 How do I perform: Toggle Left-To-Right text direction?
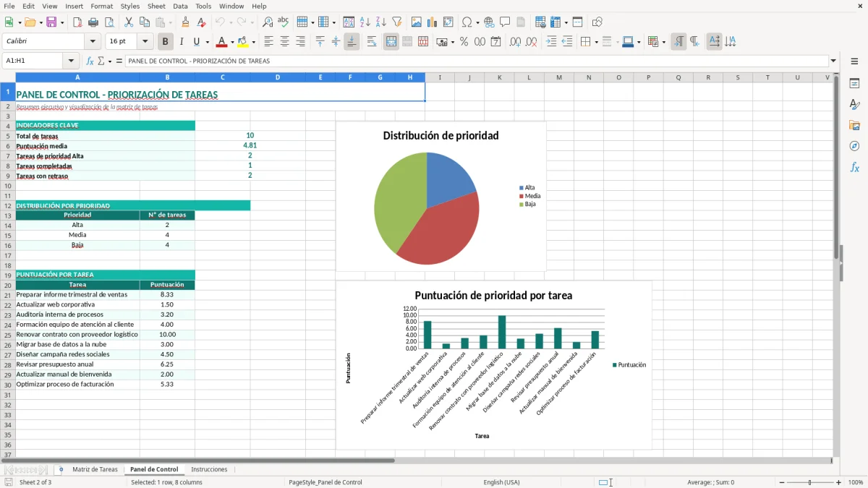(x=678, y=42)
